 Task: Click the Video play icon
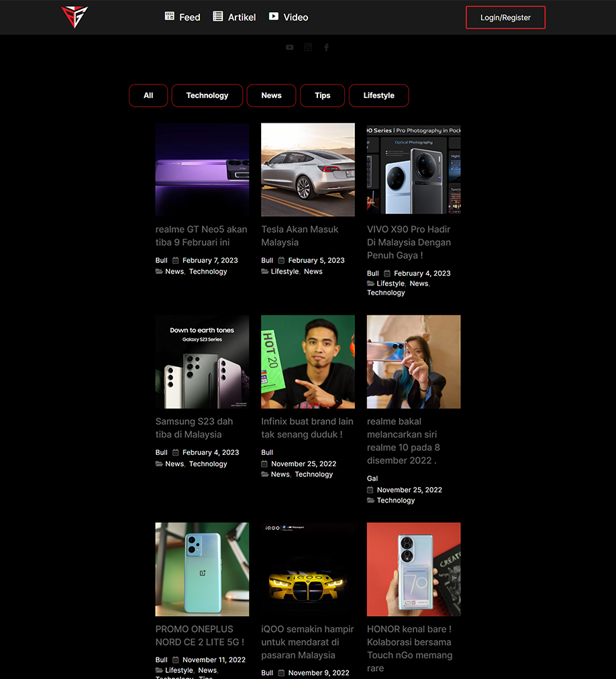pos(274,16)
